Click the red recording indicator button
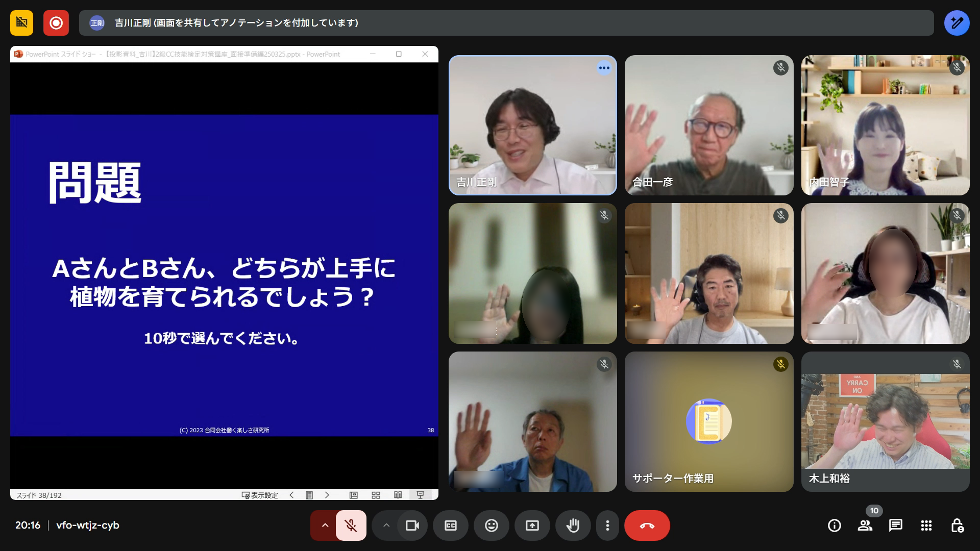Image resolution: width=980 pixels, height=551 pixels. 56,23
